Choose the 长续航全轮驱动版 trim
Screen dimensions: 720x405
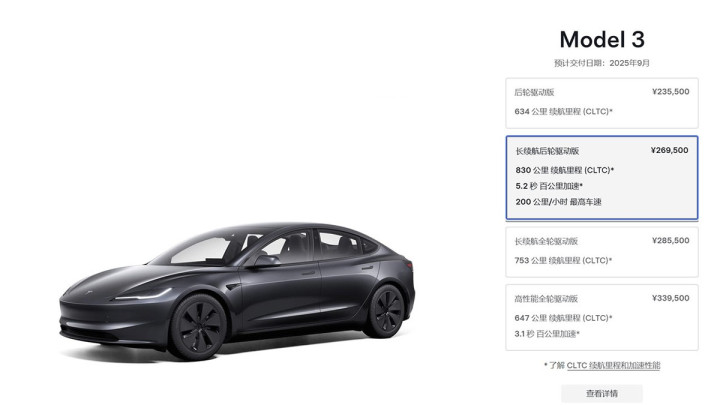click(x=602, y=252)
